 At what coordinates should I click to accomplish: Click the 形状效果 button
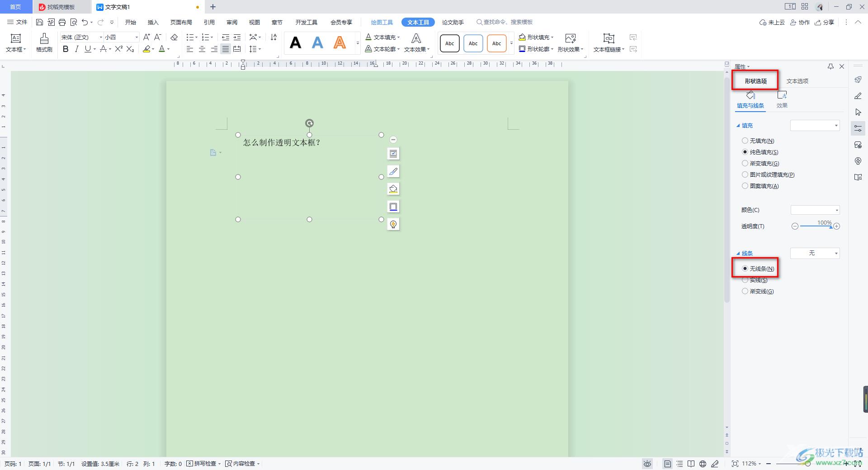pyautogui.click(x=571, y=43)
